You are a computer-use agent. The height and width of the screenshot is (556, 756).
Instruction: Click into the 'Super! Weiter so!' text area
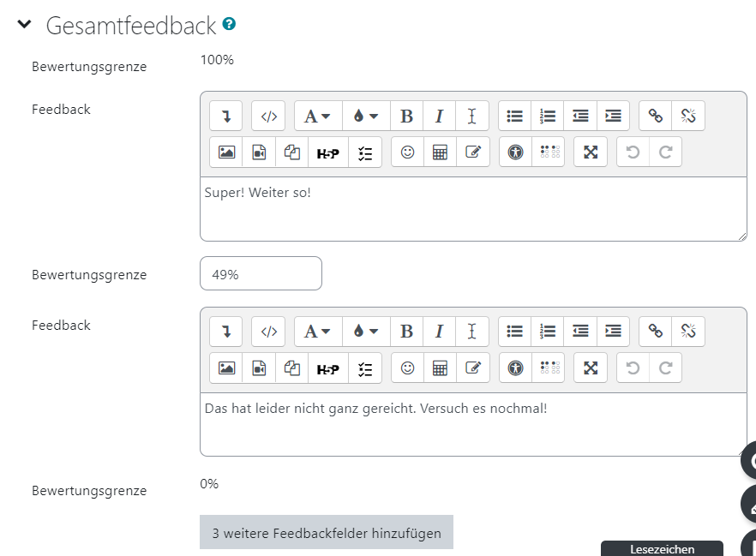473,209
